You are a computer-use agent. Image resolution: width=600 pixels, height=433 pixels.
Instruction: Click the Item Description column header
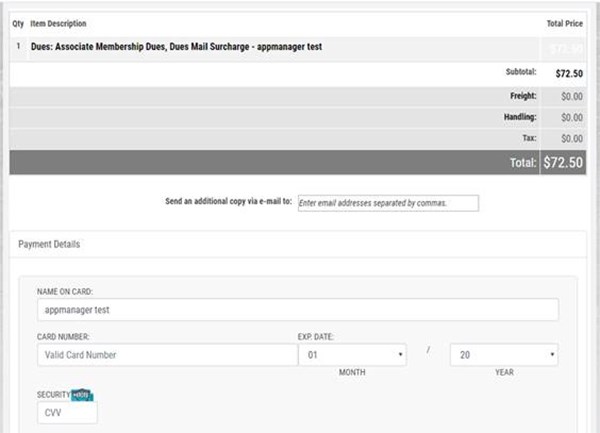tap(58, 23)
